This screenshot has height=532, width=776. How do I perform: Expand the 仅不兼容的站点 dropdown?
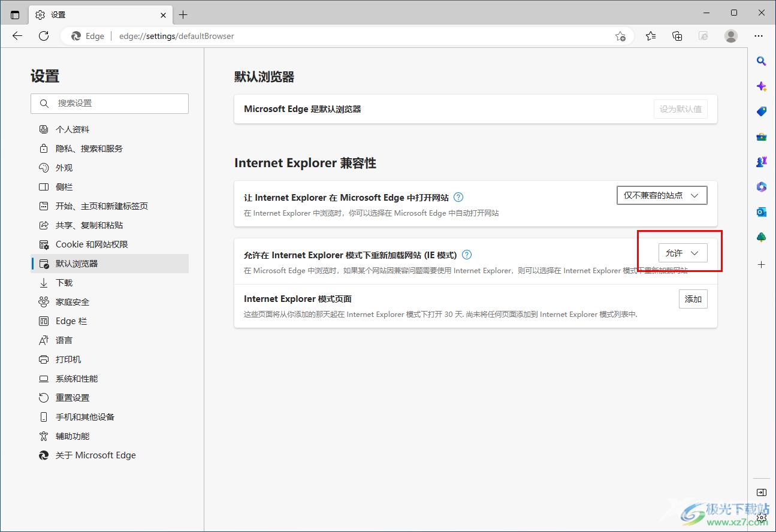[662, 195]
